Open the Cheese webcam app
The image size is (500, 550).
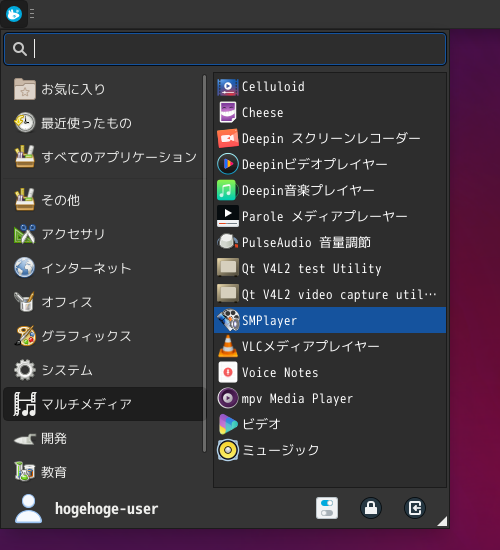330,113
